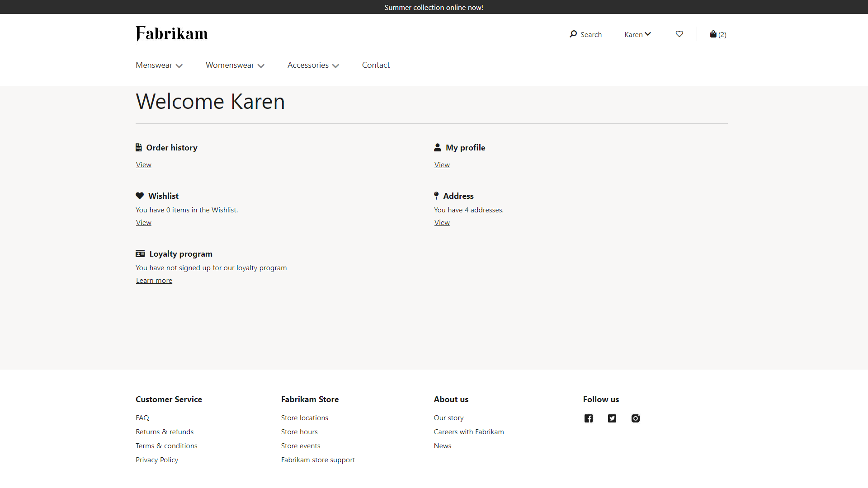
Task: Click the Address pin icon
Action: click(x=436, y=196)
